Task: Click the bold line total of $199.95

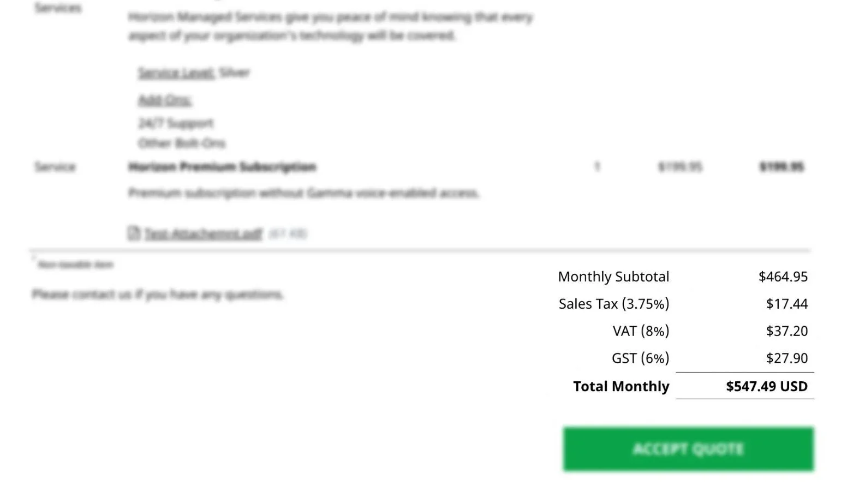Action: [x=782, y=167]
